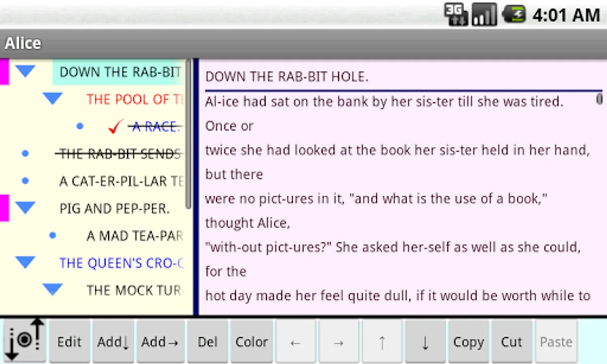Move node left with left arrow

coord(295,342)
